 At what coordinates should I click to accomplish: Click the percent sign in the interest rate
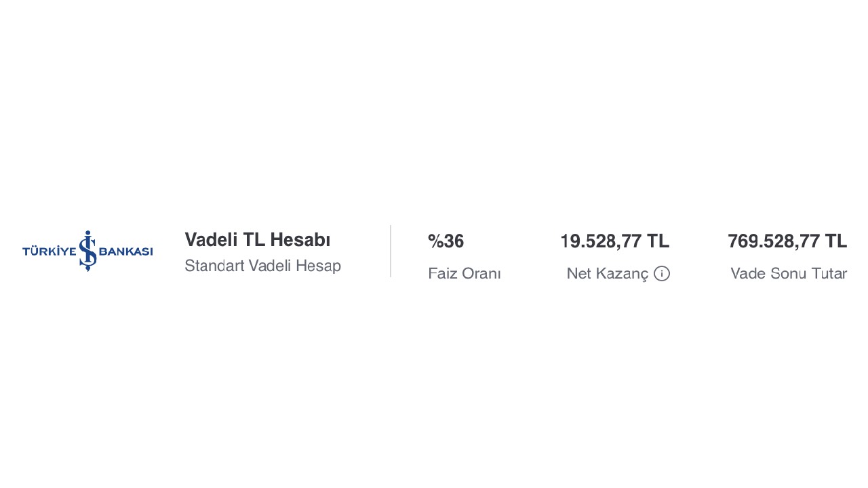point(435,241)
